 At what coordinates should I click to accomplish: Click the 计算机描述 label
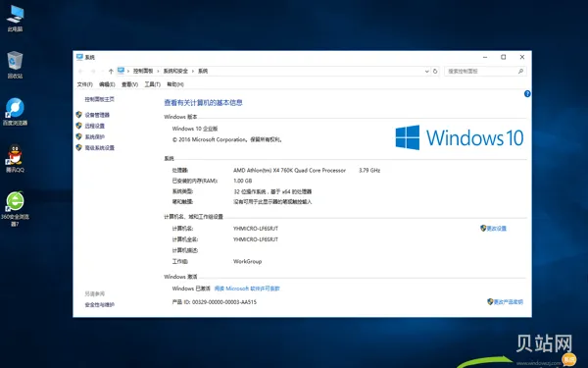click(185, 250)
